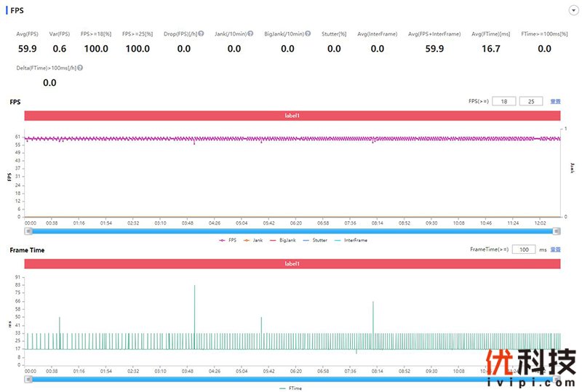This screenshot has width=582, height=392.
Task: Select the label1 bar above Frame Time chart
Action: tap(292, 264)
